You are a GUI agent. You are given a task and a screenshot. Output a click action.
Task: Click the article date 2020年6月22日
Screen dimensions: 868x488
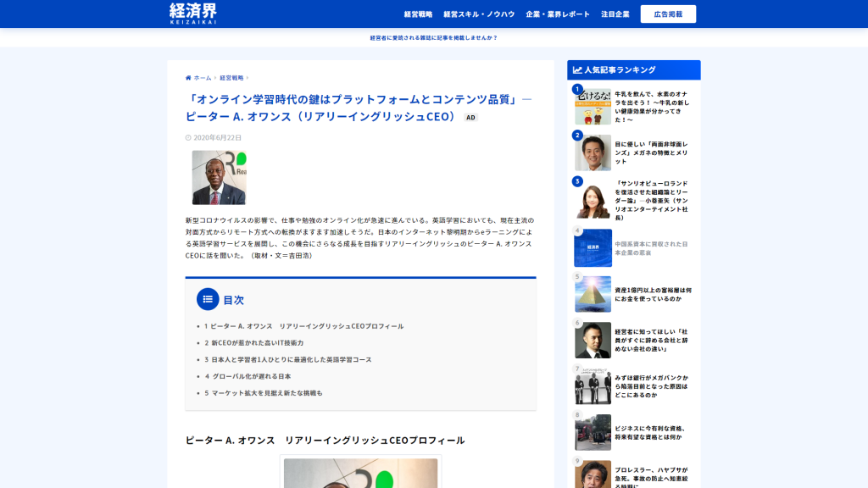tap(218, 138)
